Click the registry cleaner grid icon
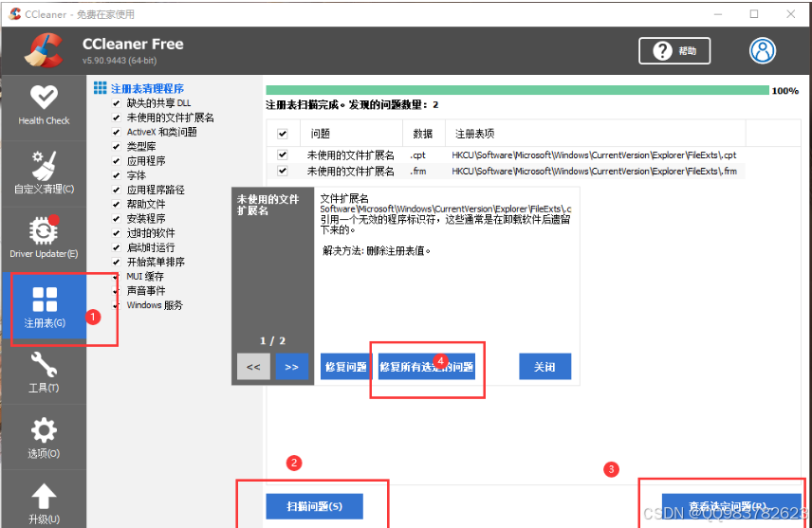This screenshot has height=528, width=812. [x=100, y=88]
